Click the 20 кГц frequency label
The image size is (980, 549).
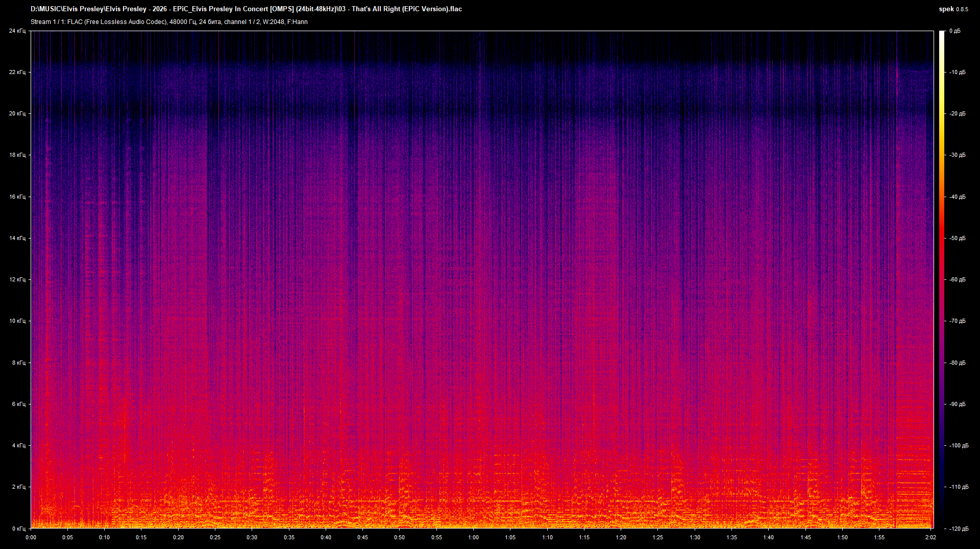point(17,114)
